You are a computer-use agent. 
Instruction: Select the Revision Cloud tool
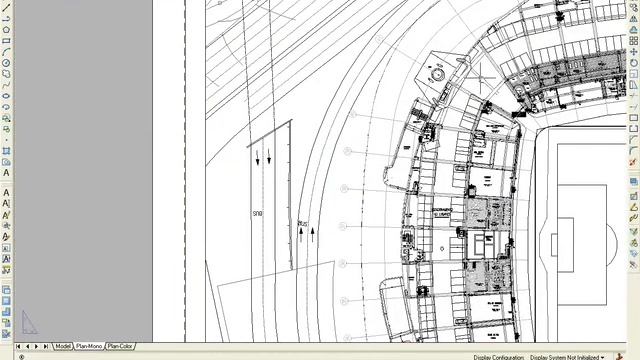pos(6,74)
